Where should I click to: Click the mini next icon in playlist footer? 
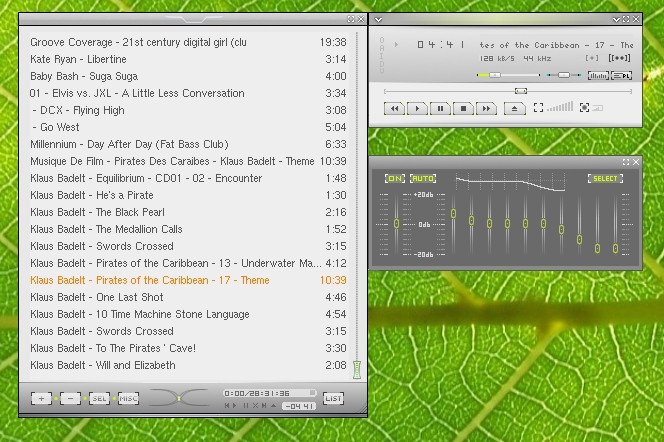[264, 406]
